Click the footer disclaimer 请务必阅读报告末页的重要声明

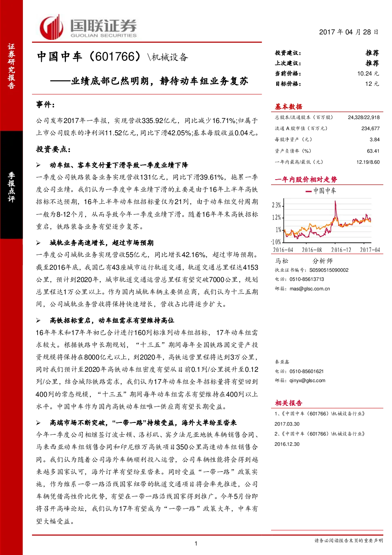[349, 540]
